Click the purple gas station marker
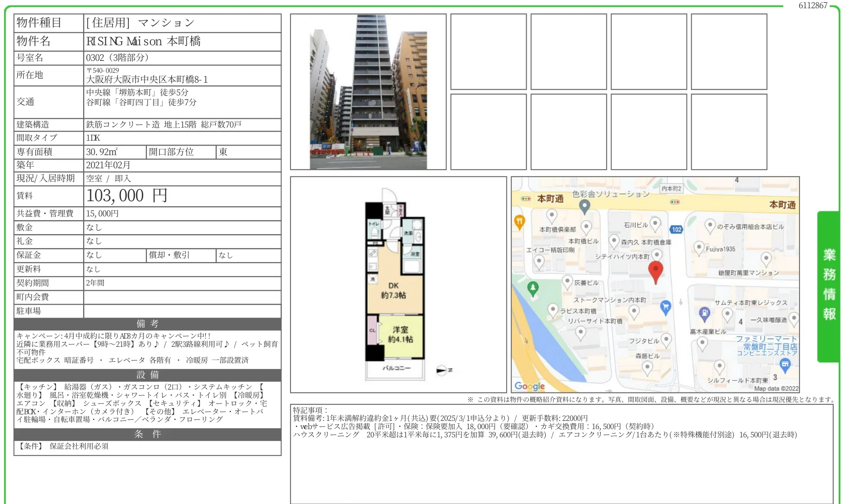The width and height of the screenshot is (846, 504). [x=704, y=314]
